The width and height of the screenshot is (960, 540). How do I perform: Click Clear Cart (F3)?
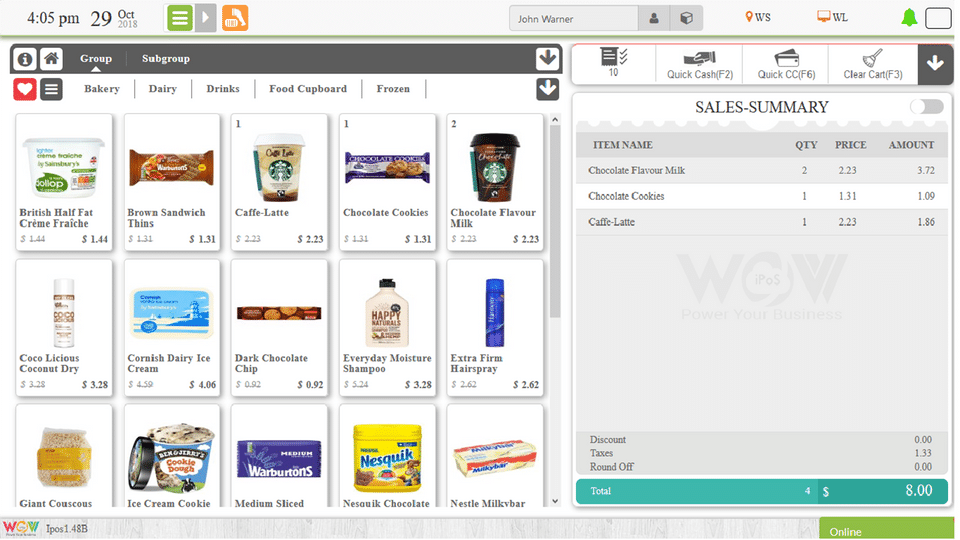coord(872,64)
